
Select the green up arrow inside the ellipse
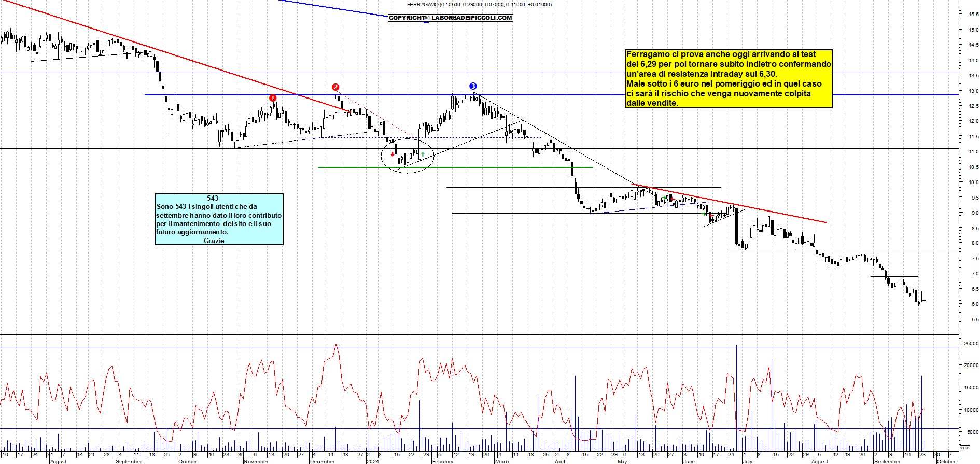click(x=423, y=154)
